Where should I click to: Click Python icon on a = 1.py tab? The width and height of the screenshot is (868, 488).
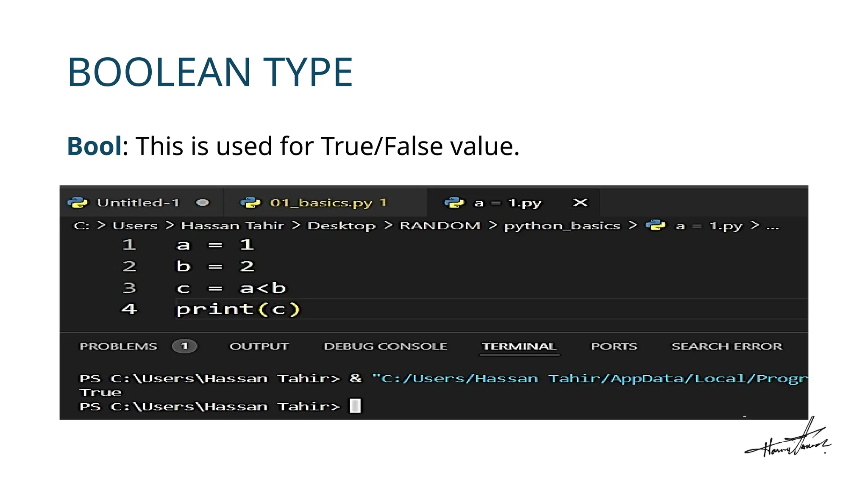[454, 203]
